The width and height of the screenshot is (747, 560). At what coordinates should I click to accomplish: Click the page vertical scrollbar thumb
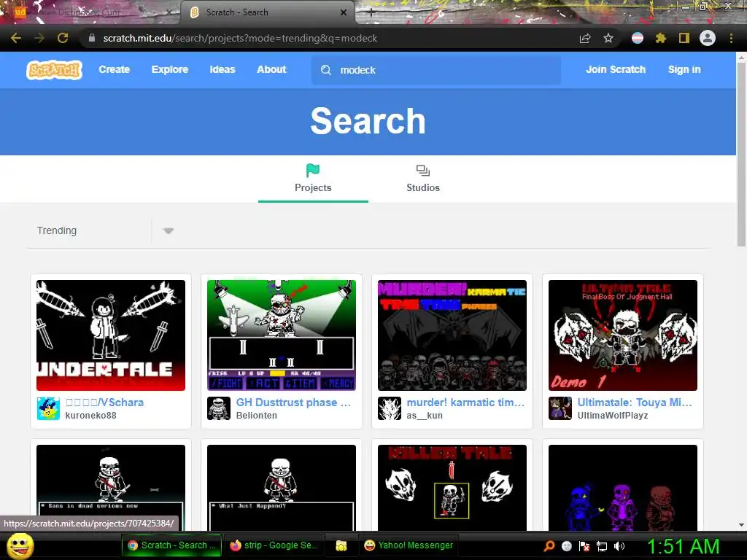[x=741, y=154]
